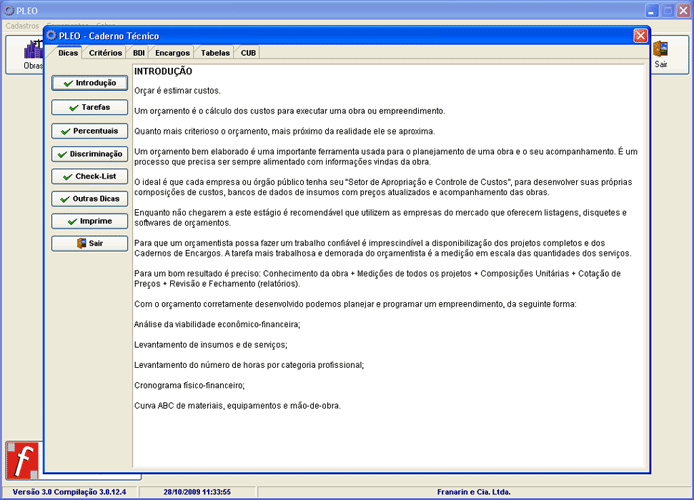
Task: Click the version text in status bar
Action: 69,492
